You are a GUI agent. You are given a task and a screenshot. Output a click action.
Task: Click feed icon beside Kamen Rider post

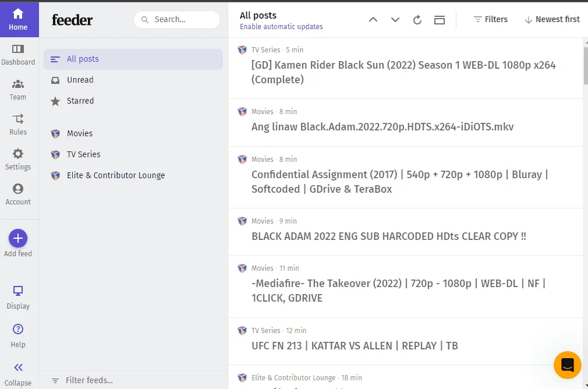click(x=242, y=49)
